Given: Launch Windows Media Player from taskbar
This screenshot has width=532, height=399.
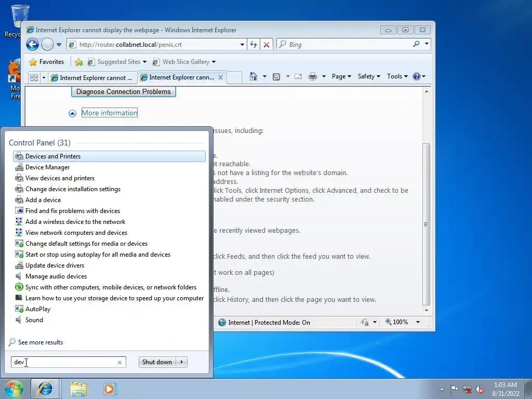Looking at the screenshot, I should pos(109,389).
